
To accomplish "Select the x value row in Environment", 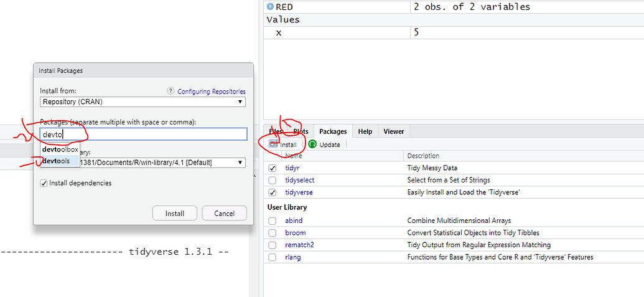I will [x=454, y=32].
